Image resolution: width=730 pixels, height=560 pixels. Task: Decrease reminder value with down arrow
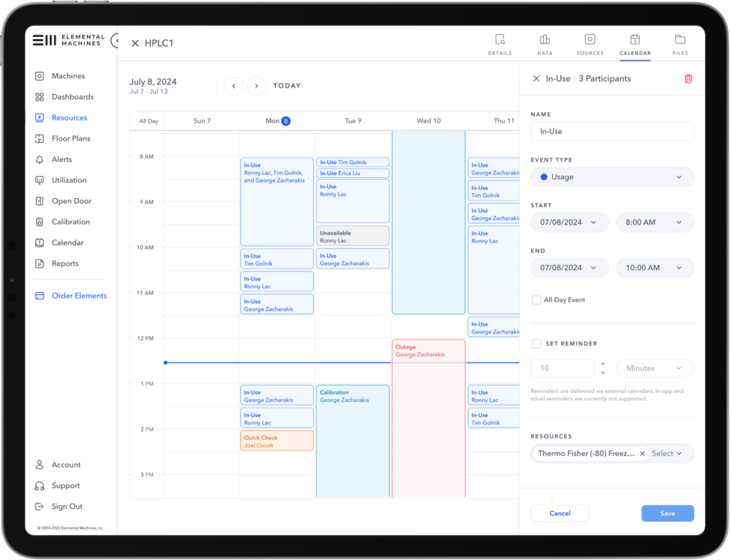coord(603,373)
